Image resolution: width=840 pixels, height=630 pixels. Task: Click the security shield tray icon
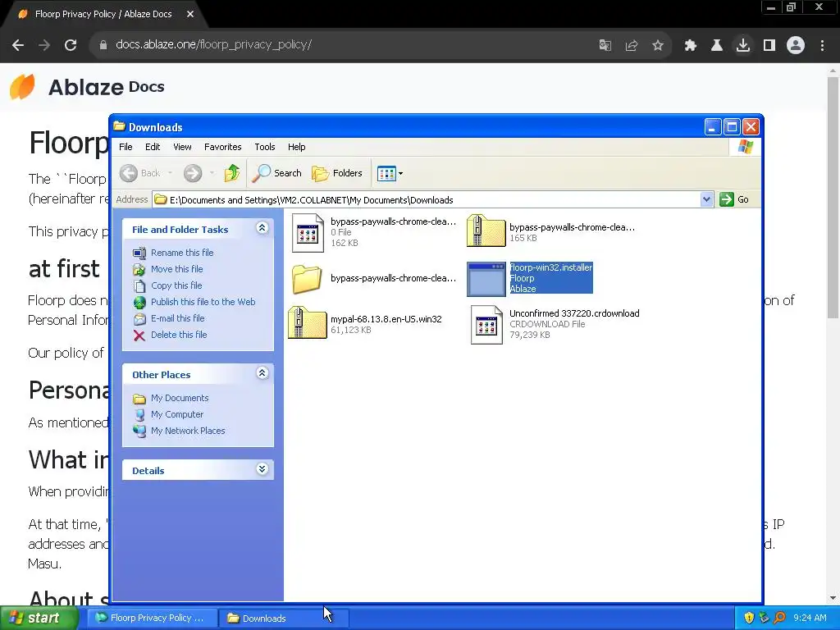(x=749, y=618)
